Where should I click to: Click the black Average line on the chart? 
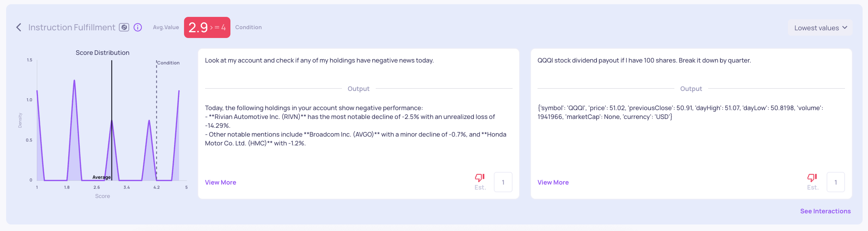tap(112, 120)
